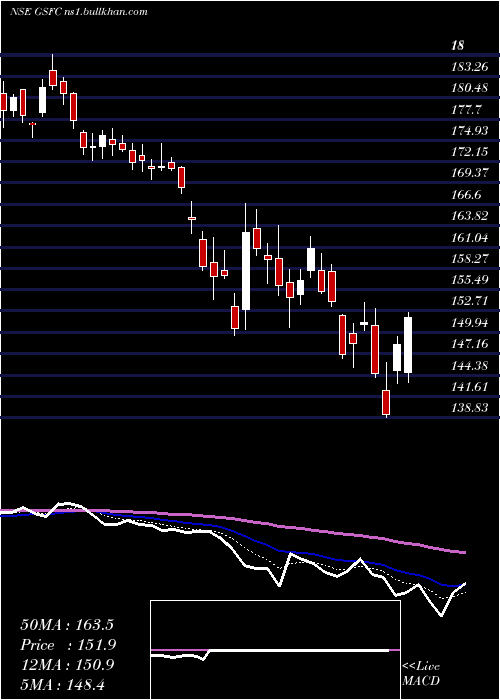
Task: Click the last tall white candlestick
Action: pyautogui.click(x=408, y=345)
